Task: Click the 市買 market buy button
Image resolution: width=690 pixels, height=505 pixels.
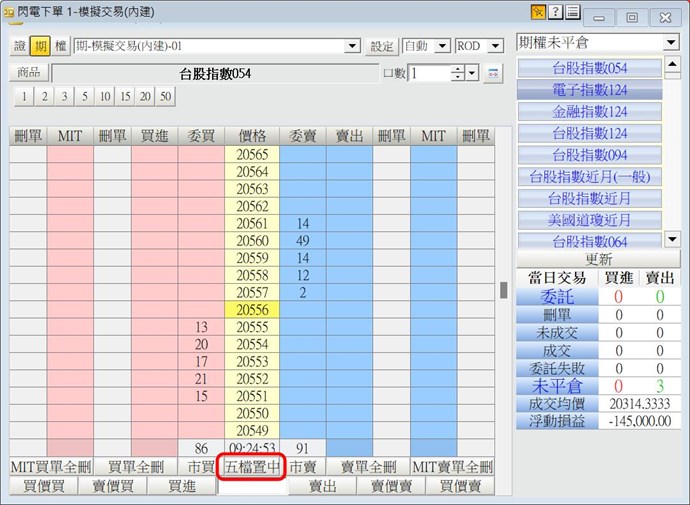Action: click(x=200, y=467)
